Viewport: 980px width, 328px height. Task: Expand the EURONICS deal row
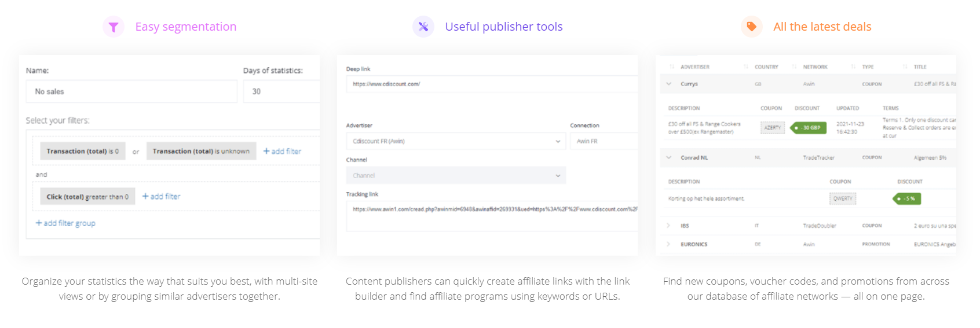(x=668, y=244)
